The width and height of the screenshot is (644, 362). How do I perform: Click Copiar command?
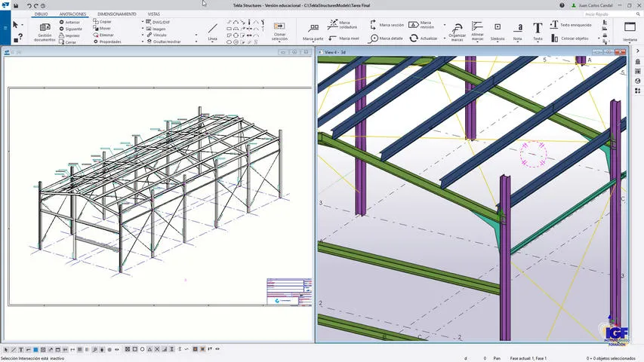point(102,21)
